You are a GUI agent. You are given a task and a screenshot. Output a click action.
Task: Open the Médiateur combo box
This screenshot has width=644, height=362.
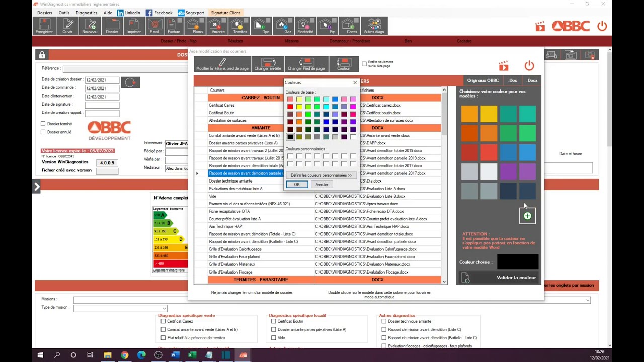tap(176, 168)
